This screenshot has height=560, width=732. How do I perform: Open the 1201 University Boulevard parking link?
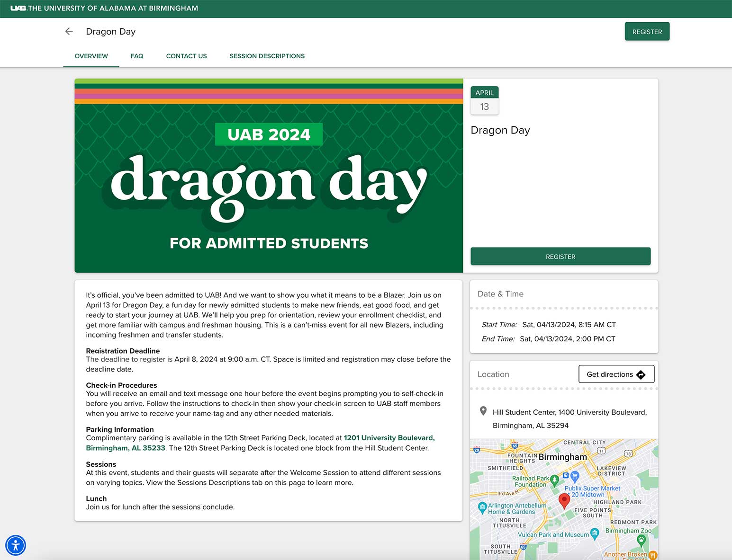click(389, 438)
